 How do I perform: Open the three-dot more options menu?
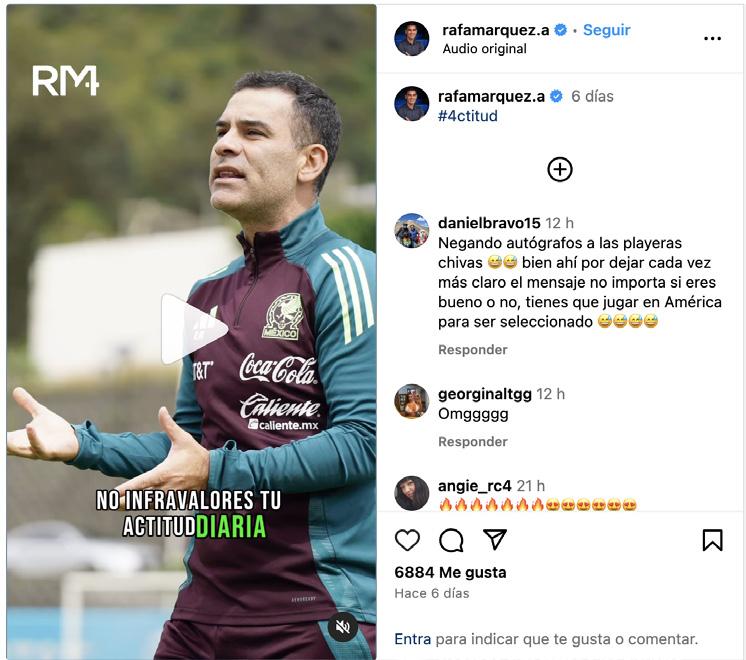[712, 39]
